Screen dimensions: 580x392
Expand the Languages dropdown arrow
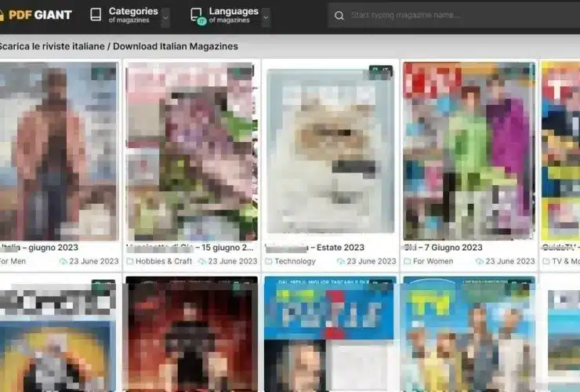coord(266,16)
